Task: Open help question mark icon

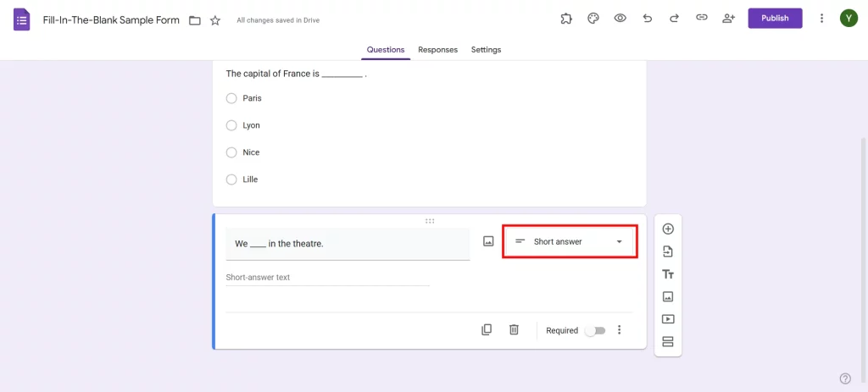Action: [x=845, y=378]
